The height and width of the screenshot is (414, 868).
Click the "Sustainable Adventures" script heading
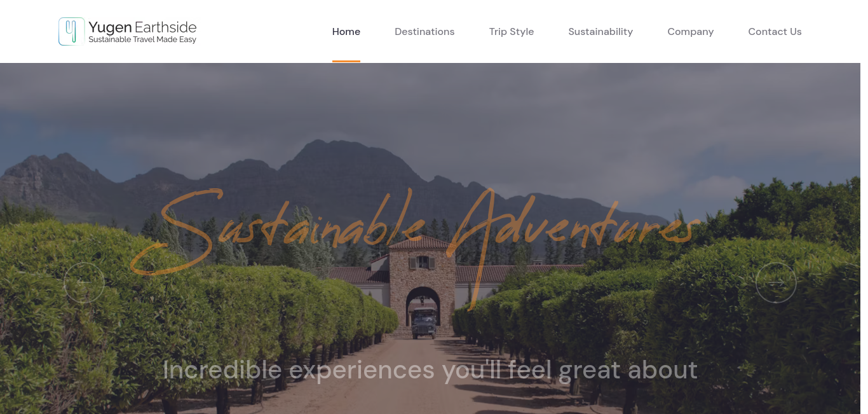416,242
